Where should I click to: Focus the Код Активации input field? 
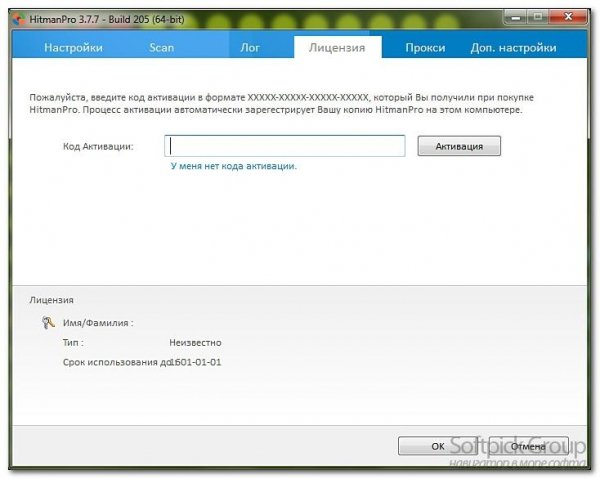tap(285, 146)
